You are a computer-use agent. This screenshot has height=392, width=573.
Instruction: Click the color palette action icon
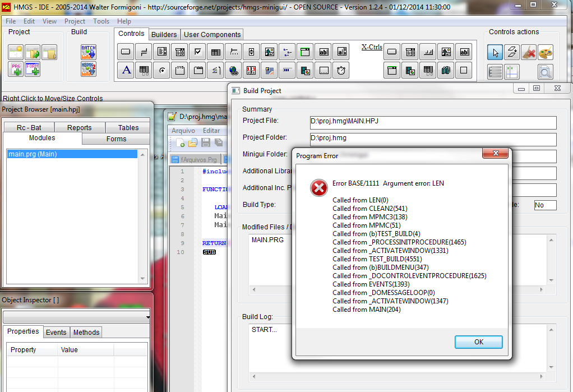[x=546, y=53]
